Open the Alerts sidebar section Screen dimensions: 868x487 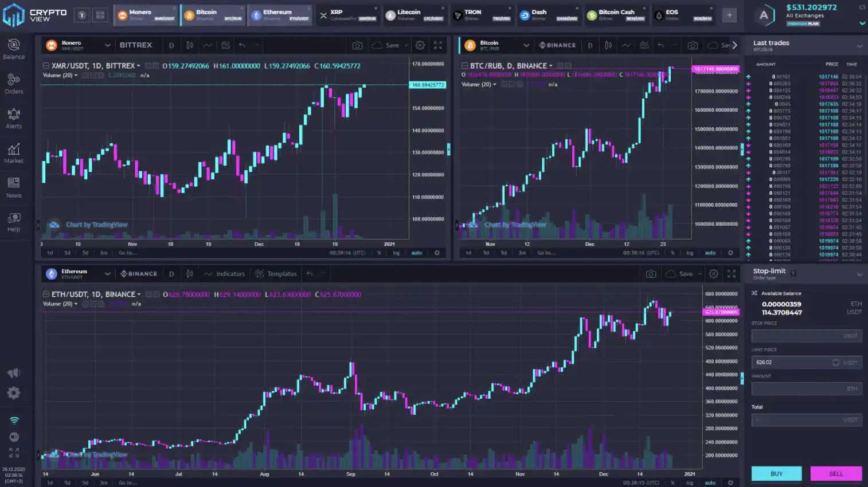[x=14, y=119]
